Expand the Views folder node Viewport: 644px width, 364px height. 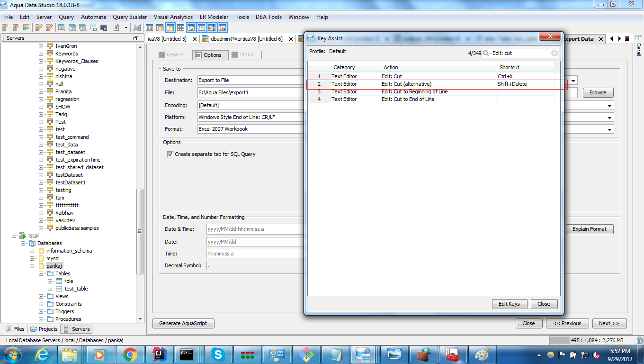pyautogui.click(x=41, y=296)
